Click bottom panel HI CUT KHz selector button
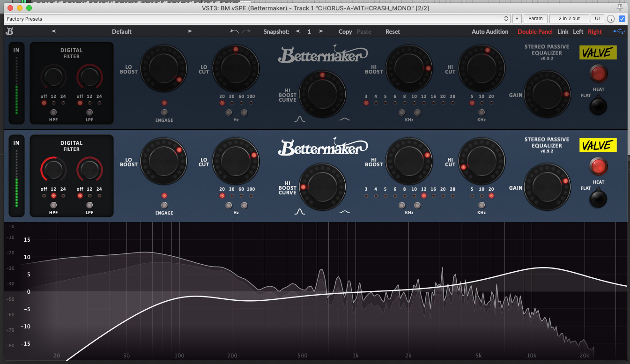 (482, 205)
